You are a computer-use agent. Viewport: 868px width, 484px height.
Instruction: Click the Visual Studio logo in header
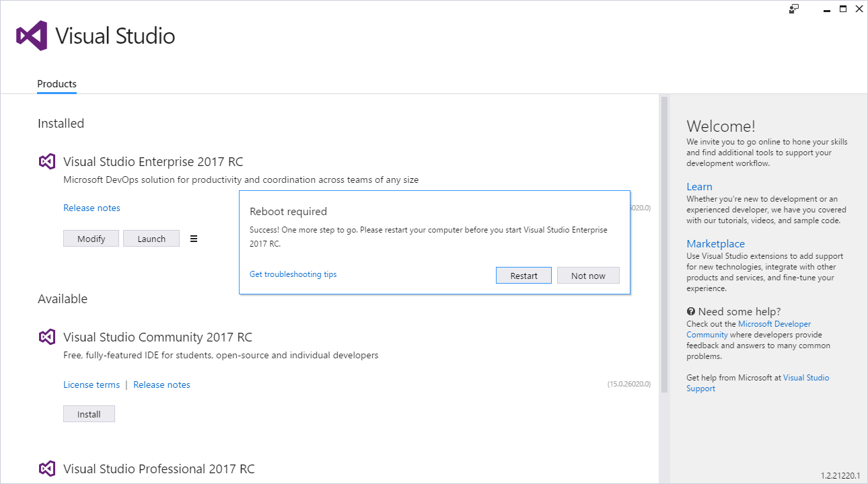click(x=32, y=36)
